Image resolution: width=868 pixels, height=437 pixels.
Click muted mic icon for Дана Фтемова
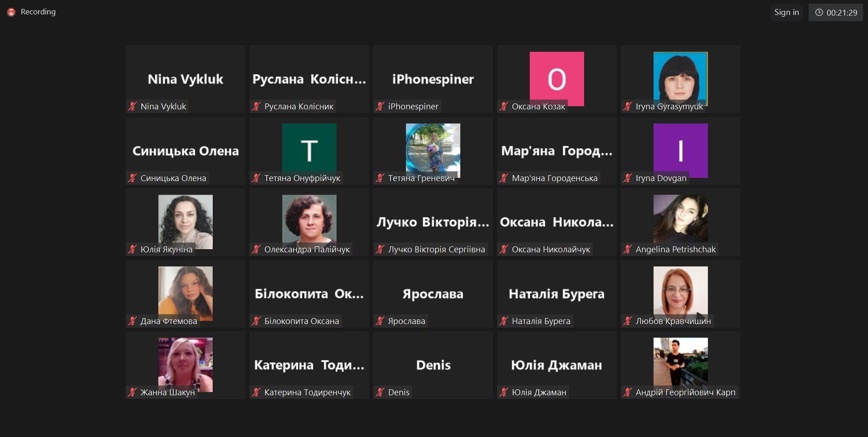point(132,321)
